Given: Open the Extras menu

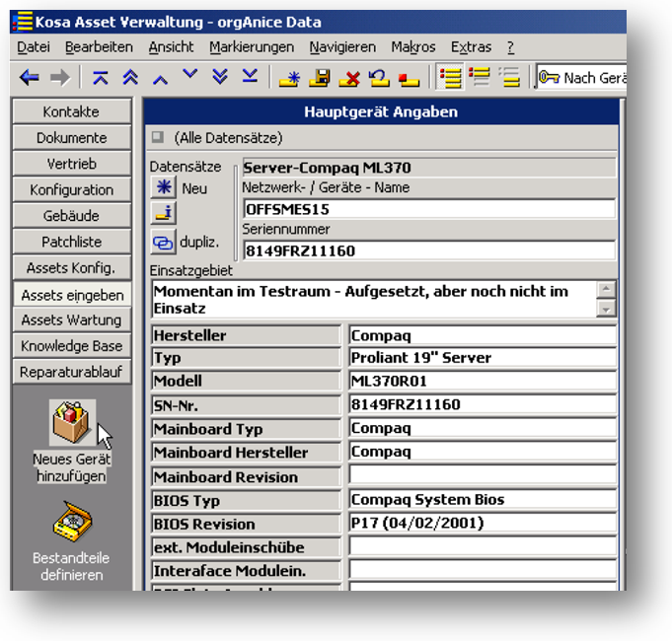Looking at the screenshot, I should tap(471, 46).
